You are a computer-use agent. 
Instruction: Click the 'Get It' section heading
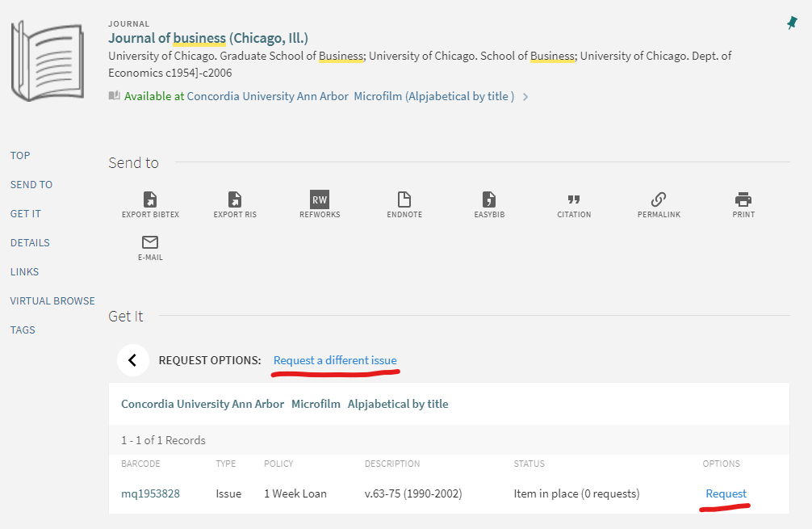pyautogui.click(x=126, y=316)
